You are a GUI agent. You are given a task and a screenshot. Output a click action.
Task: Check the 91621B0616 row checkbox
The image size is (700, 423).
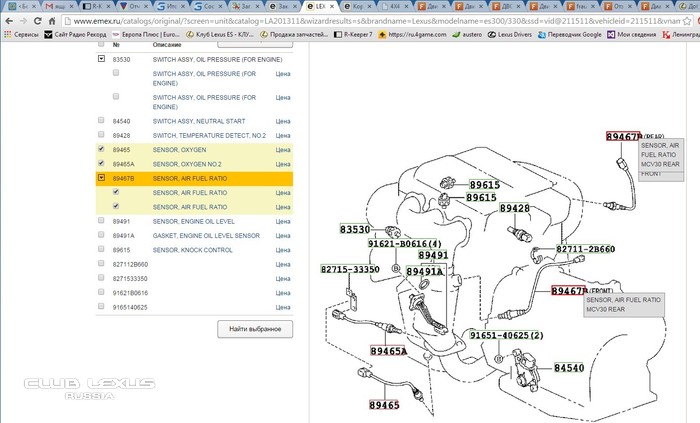pos(101,292)
